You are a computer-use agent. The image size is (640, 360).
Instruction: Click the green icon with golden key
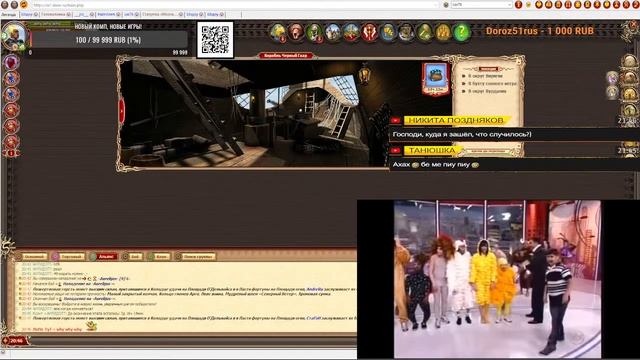coord(424,32)
